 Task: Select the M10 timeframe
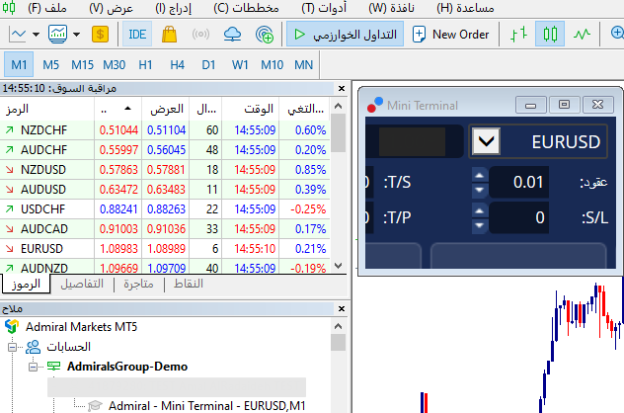[272, 64]
